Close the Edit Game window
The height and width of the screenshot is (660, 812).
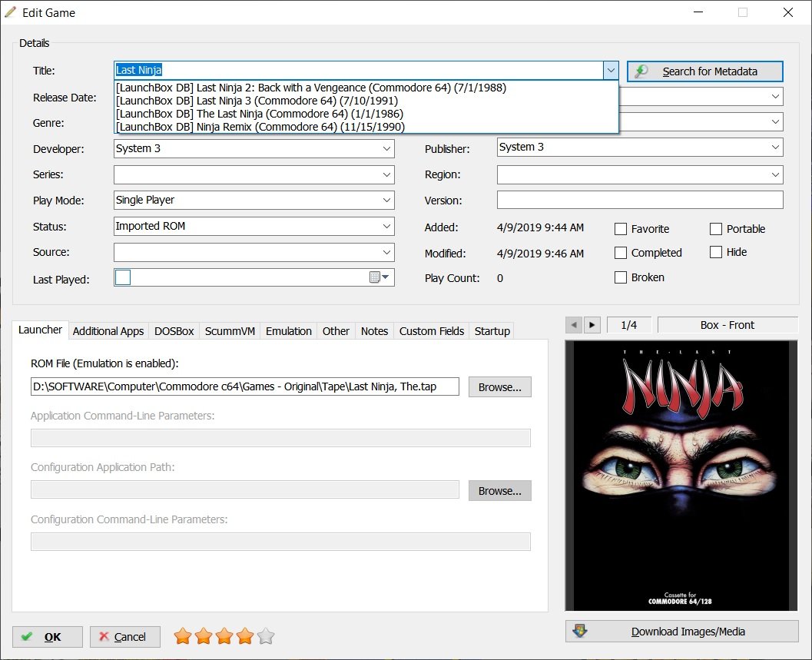click(787, 12)
